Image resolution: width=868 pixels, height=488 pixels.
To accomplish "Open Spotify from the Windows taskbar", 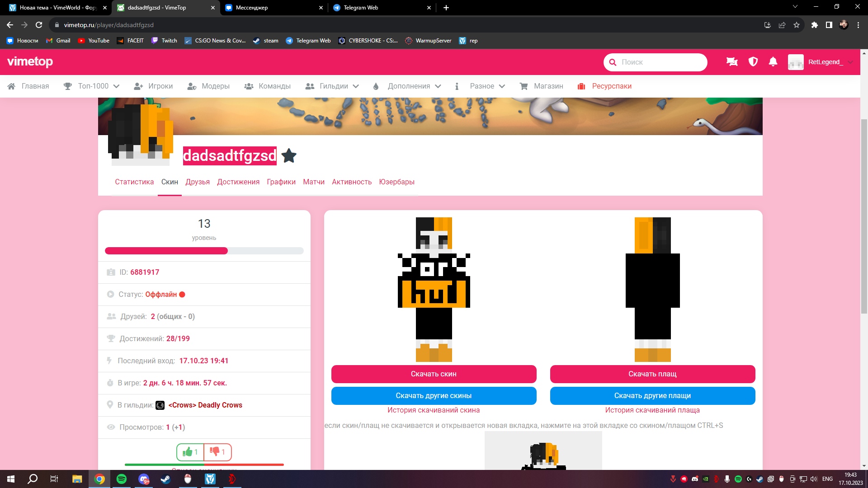I will pyautogui.click(x=121, y=479).
